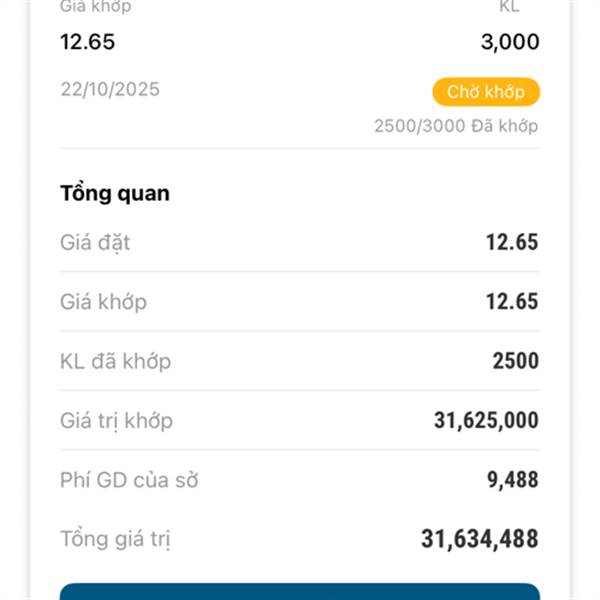Click the "Phí GD của sở" label

click(x=129, y=480)
